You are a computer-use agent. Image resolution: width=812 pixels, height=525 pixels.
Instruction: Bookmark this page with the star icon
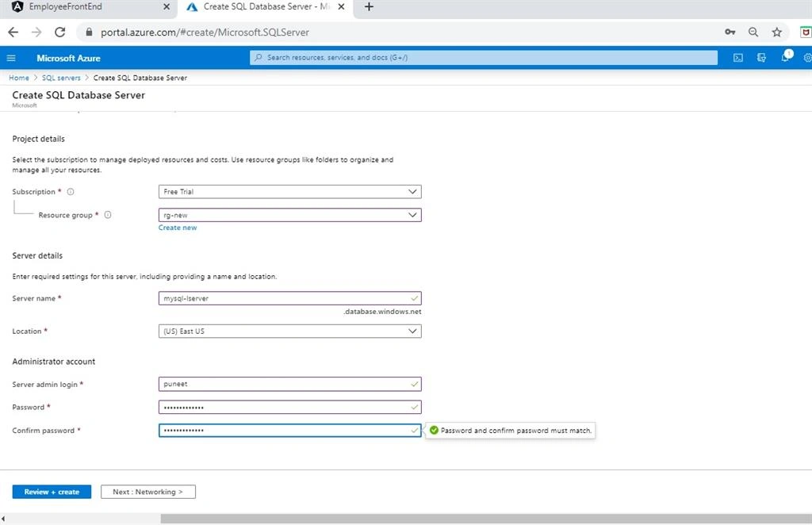[x=777, y=32]
